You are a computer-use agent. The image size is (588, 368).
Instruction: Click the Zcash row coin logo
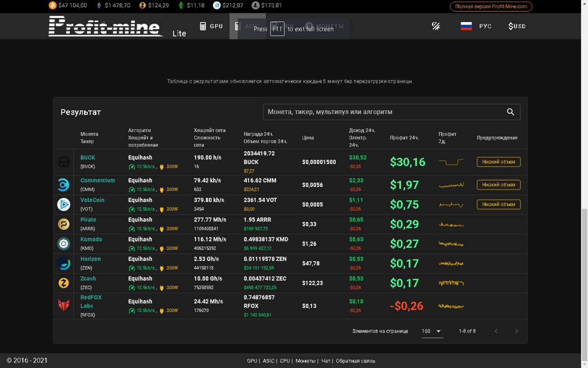pyautogui.click(x=63, y=283)
